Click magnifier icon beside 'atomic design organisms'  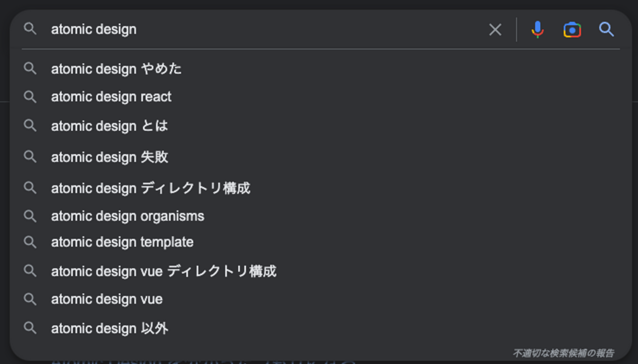pos(30,216)
